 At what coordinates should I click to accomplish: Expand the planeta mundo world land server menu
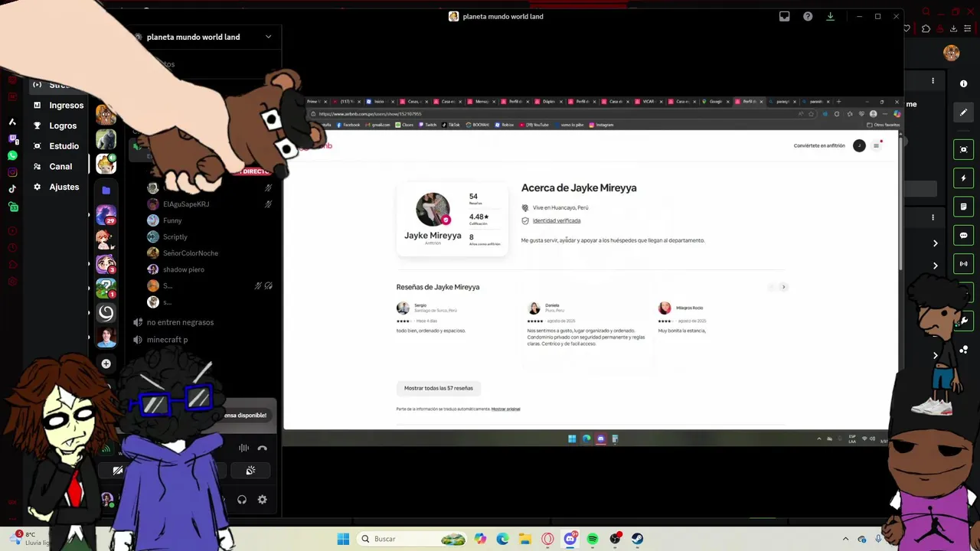tap(268, 37)
